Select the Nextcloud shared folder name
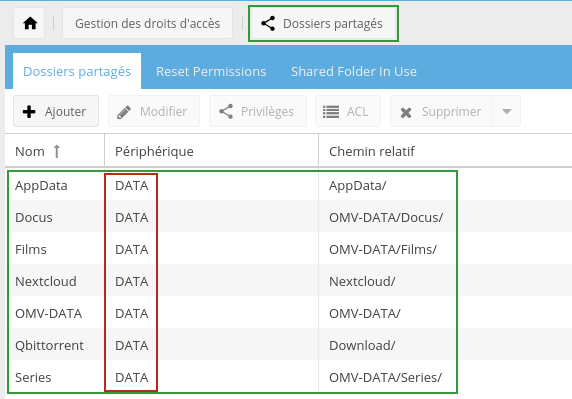Image resolution: width=572 pixels, height=399 pixels. click(x=46, y=282)
